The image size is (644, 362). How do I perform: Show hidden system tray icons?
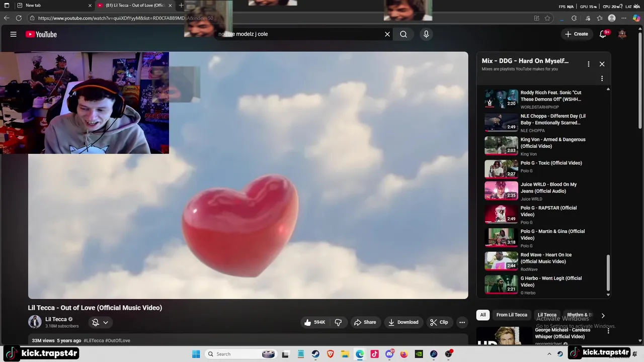(549, 354)
